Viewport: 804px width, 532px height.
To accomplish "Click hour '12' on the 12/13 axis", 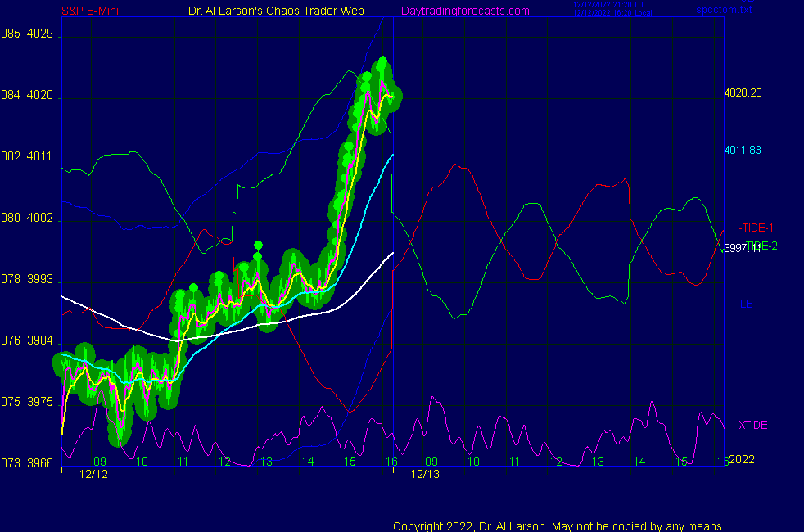I will point(557,462).
